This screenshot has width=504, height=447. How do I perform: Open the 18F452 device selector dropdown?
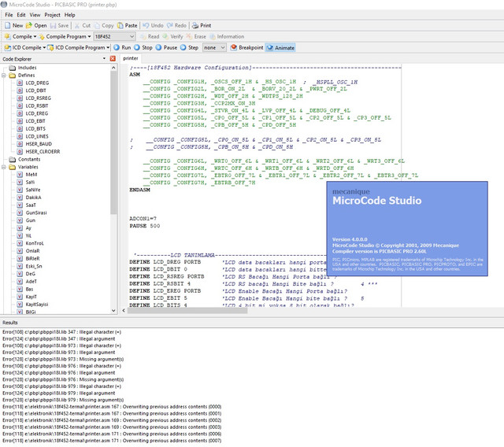(132, 37)
